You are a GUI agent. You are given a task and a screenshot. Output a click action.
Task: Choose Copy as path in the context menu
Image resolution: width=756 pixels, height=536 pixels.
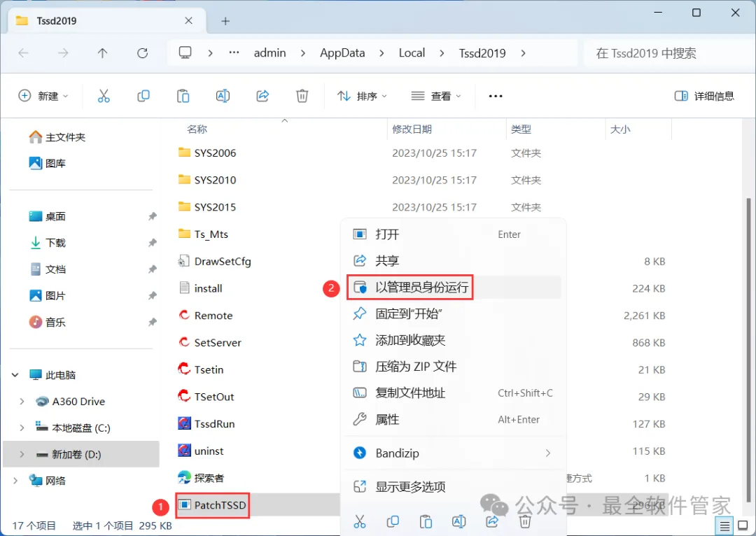pyautogui.click(x=454, y=393)
